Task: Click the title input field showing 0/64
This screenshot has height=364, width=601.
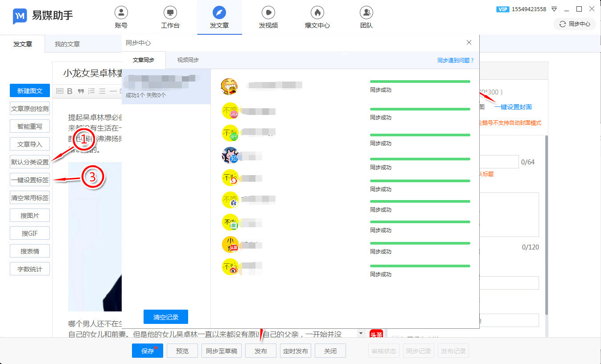Action: tap(499, 162)
